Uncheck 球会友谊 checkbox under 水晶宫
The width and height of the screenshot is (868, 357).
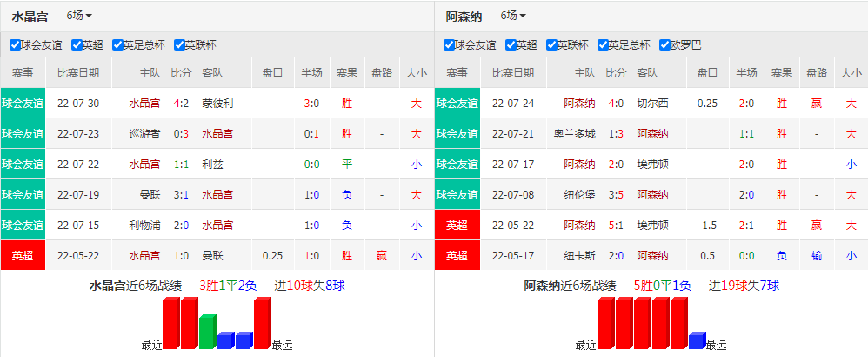[x=15, y=45]
